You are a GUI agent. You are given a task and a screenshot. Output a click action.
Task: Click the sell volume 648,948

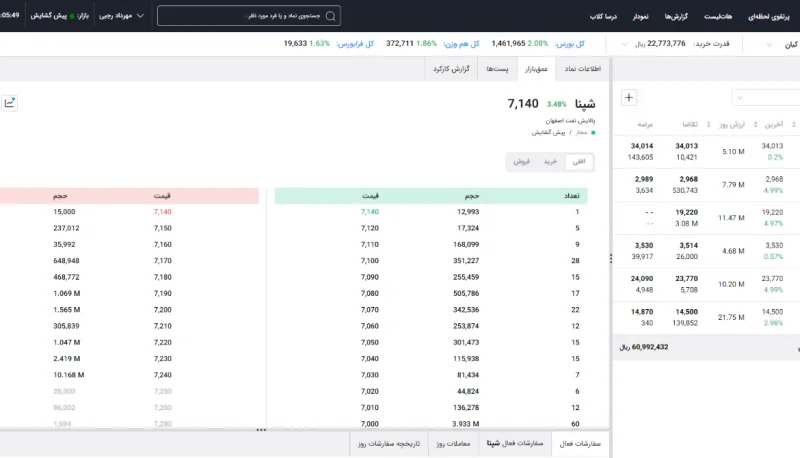66,261
